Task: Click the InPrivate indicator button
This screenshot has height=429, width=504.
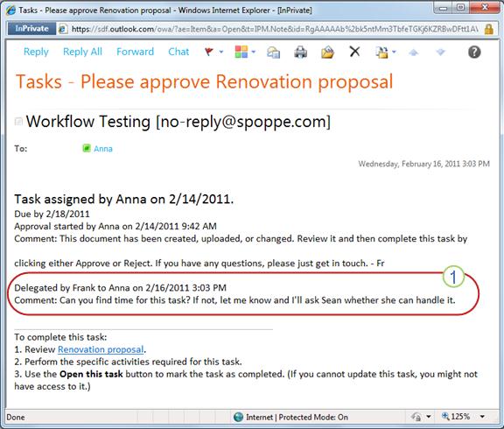Action: [x=31, y=29]
